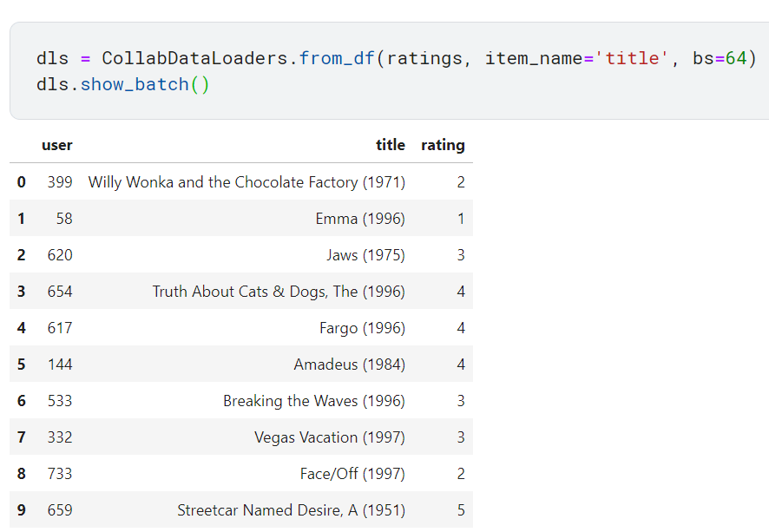Click the rating value in the Jaws row

tap(461, 255)
